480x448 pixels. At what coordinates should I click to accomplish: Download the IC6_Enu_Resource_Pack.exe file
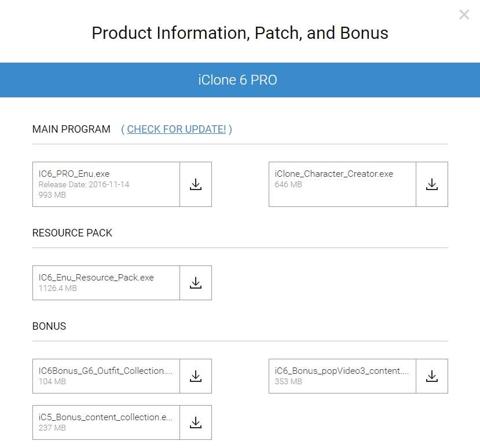pos(196,282)
